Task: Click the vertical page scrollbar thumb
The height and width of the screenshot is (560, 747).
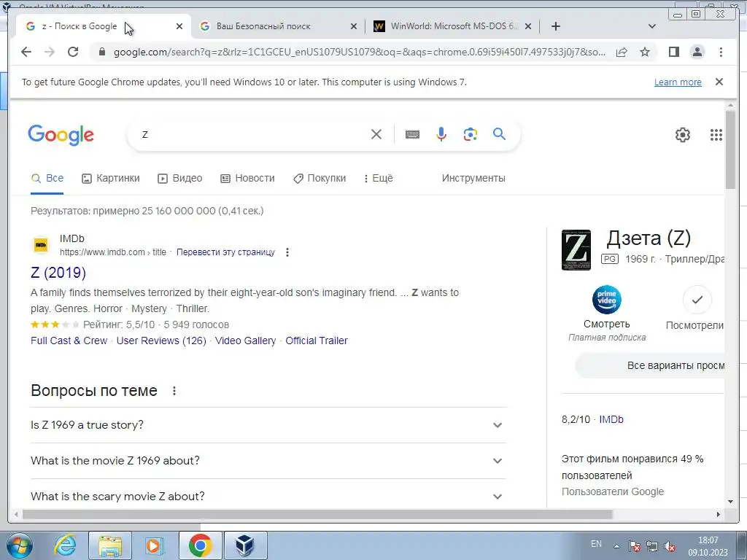Action: (730, 149)
